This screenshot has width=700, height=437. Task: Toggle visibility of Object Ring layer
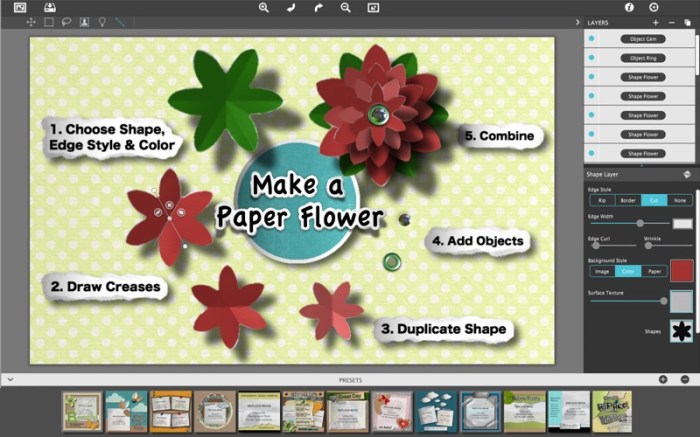[x=592, y=58]
